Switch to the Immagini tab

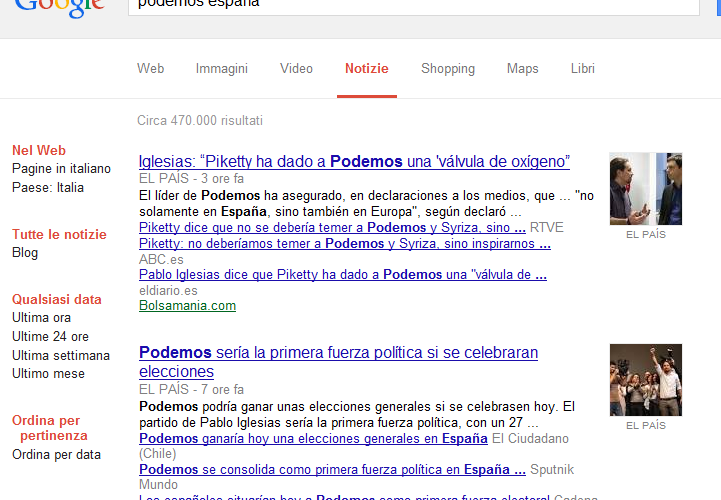[222, 69]
